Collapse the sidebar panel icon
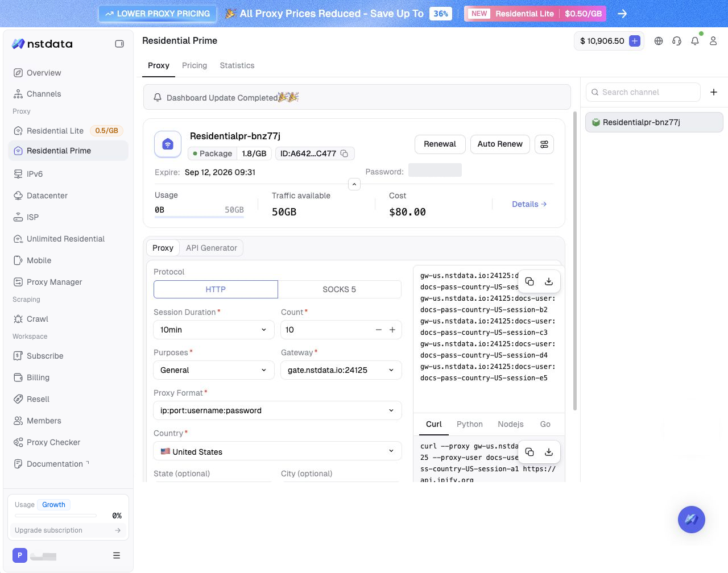This screenshot has height=573, width=728. click(119, 44)
